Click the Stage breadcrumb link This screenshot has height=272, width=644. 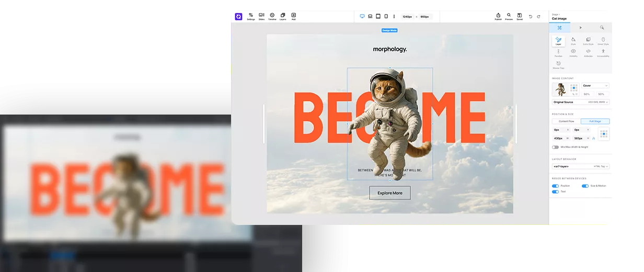coord(555,14)
